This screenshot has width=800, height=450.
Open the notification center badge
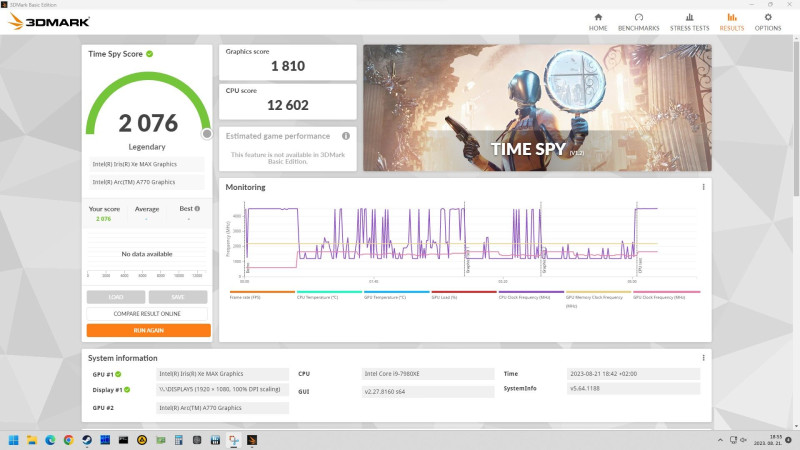tap(789, 440)
